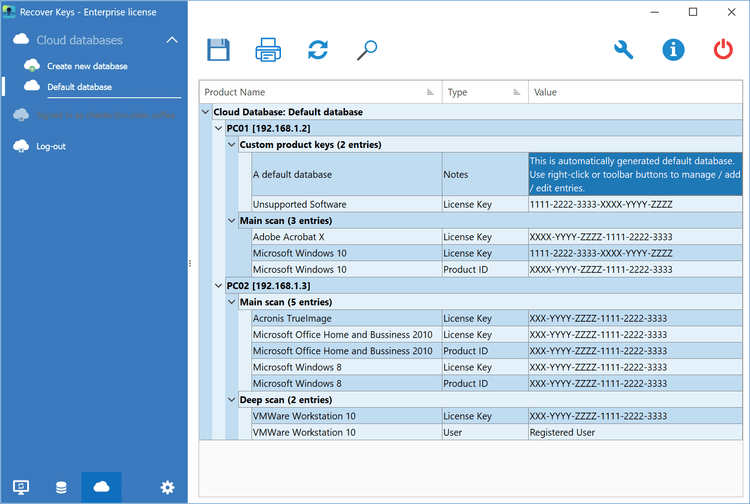Click the Deep scan (2 entries) label

coord(286,399)
